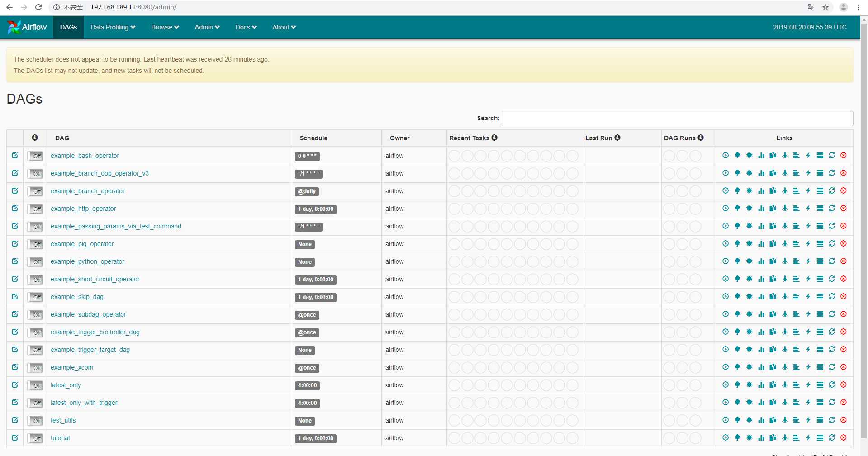Open Gantt View for example_python_operator
The width and height of the screenshot is (868, 456).
[x=796, y=261]
